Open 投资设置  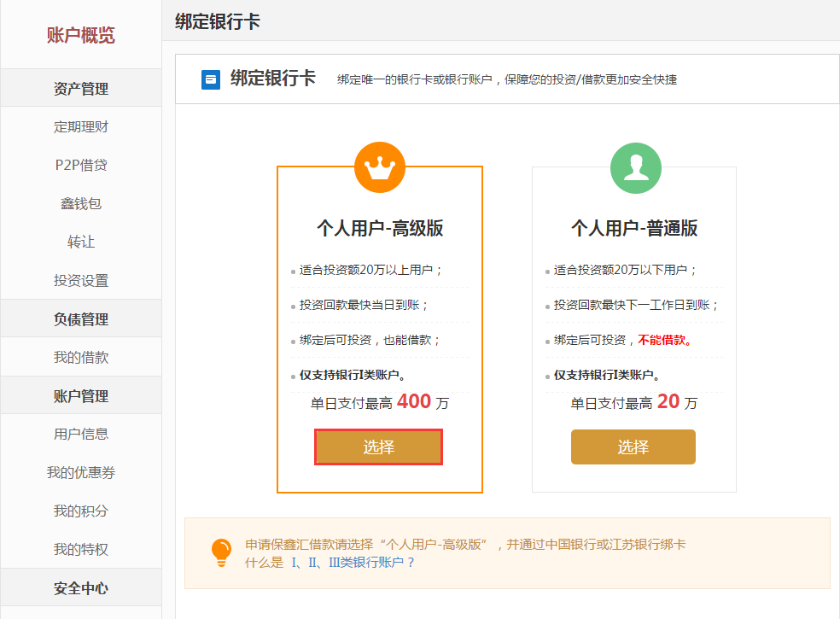81,280
